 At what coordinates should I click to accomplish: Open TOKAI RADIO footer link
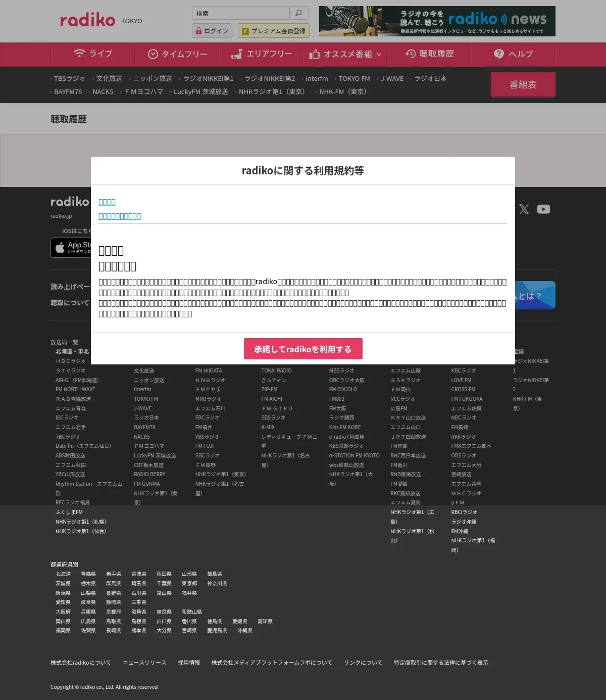click(x=276, y=371)
